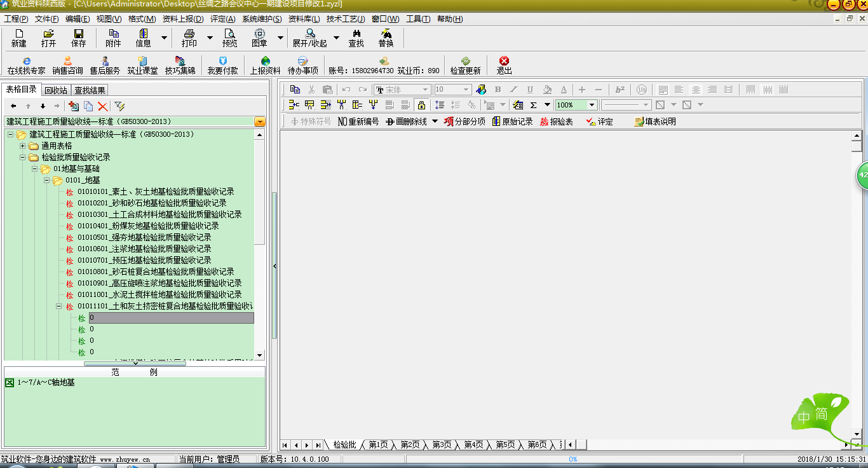This screenshot has height=468, width=868.
Task: Expand the 通用表格 folder node
Action: [x=23, y=146]
